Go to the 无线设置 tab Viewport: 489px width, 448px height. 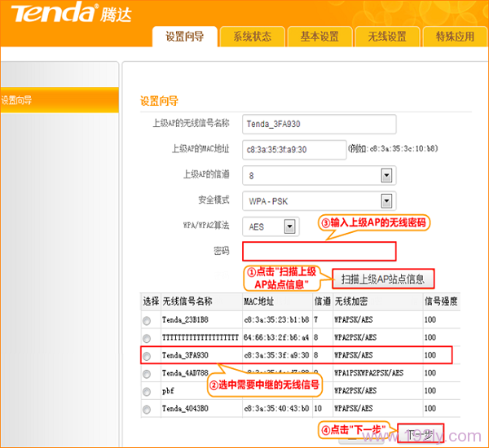(387, 37)
